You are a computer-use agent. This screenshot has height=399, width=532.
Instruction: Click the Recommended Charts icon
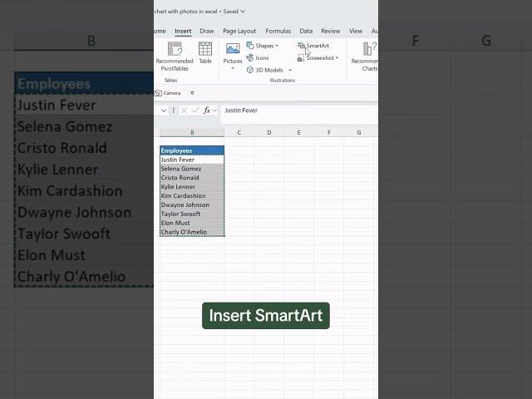coord(366,52)
